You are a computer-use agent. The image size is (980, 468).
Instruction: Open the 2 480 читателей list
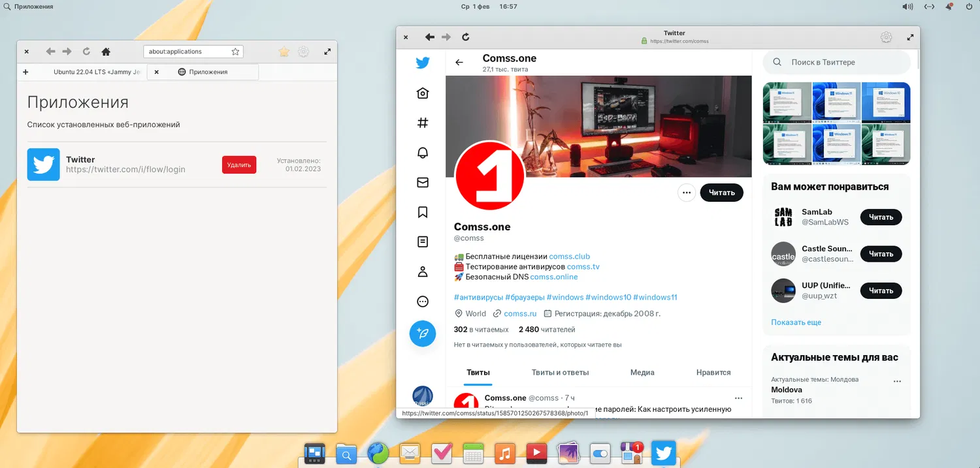point(547,330)
